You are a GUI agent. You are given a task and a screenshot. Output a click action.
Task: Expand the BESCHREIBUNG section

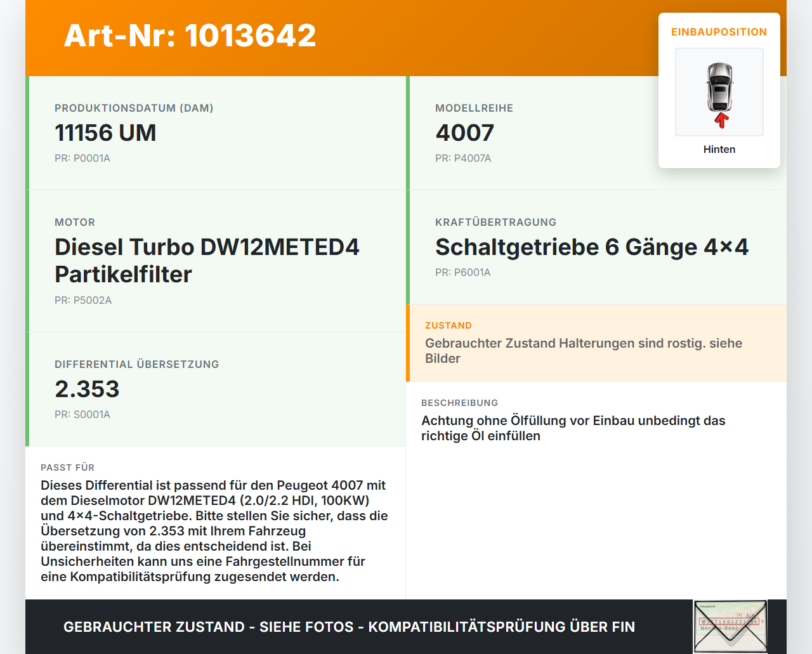tap(573, 420)
